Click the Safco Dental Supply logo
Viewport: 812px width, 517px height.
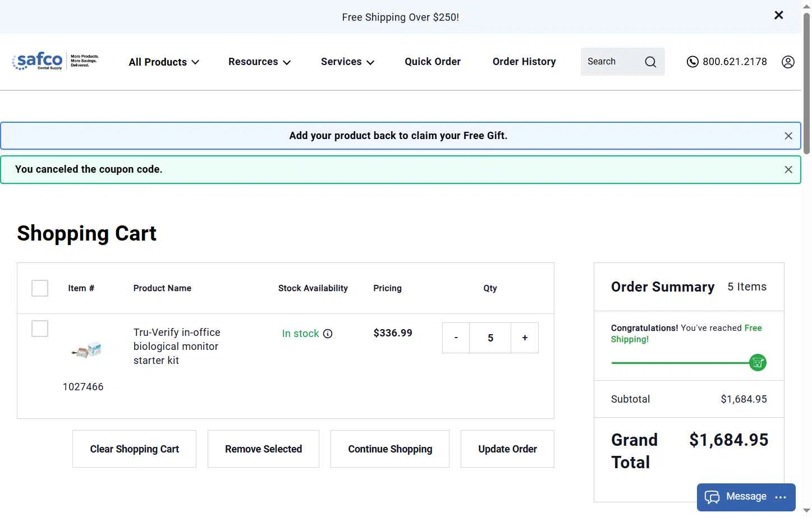click(x=56, y=61)
